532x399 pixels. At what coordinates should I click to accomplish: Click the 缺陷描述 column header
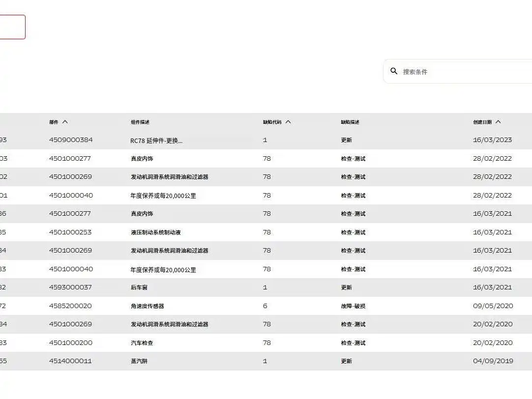(x=350, y=122)
